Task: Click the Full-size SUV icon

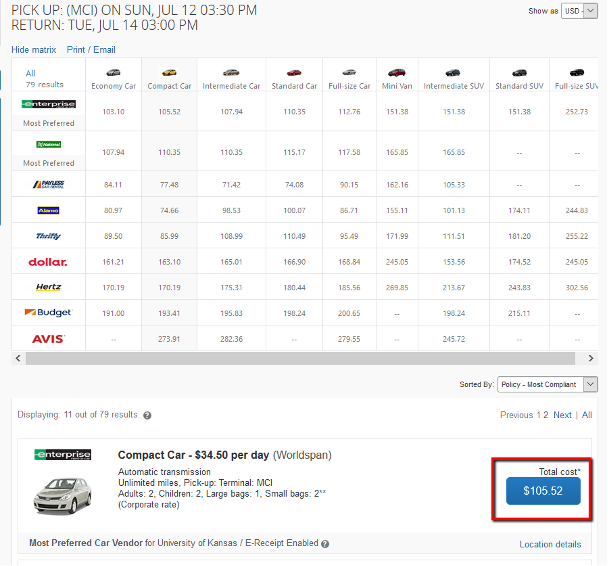Action: point(577,72)
